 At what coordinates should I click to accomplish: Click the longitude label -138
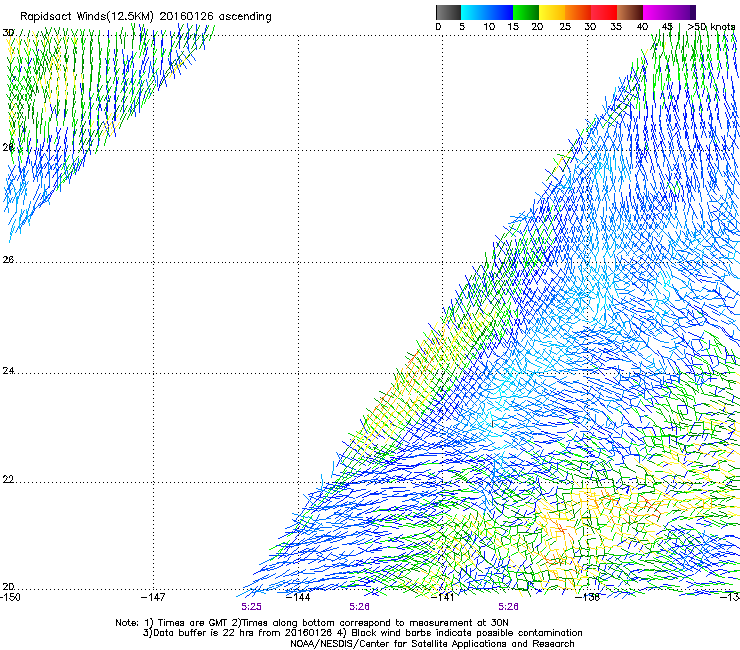pos(588,597)
